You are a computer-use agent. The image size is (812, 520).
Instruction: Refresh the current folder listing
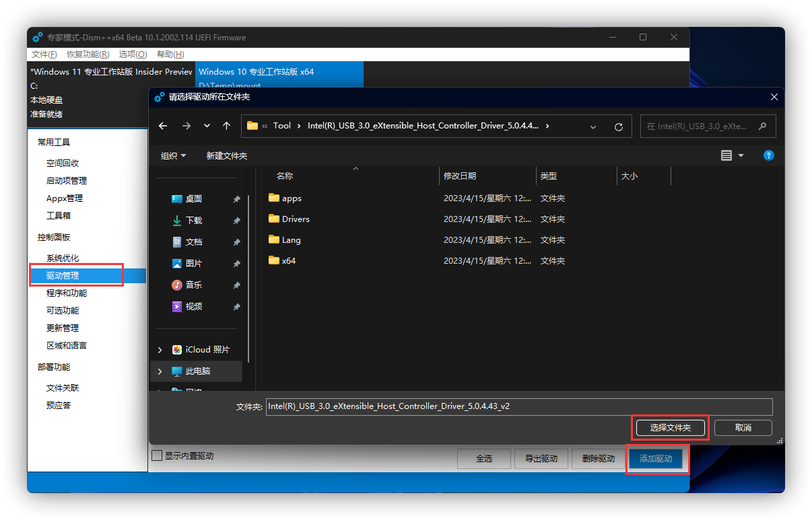tap(619, 126)
